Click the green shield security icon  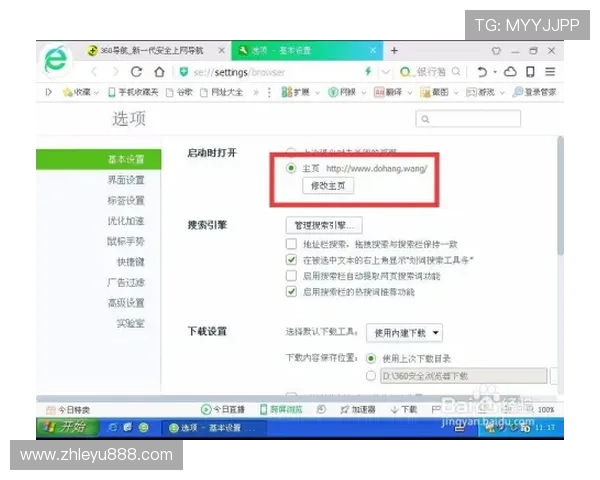184,72
